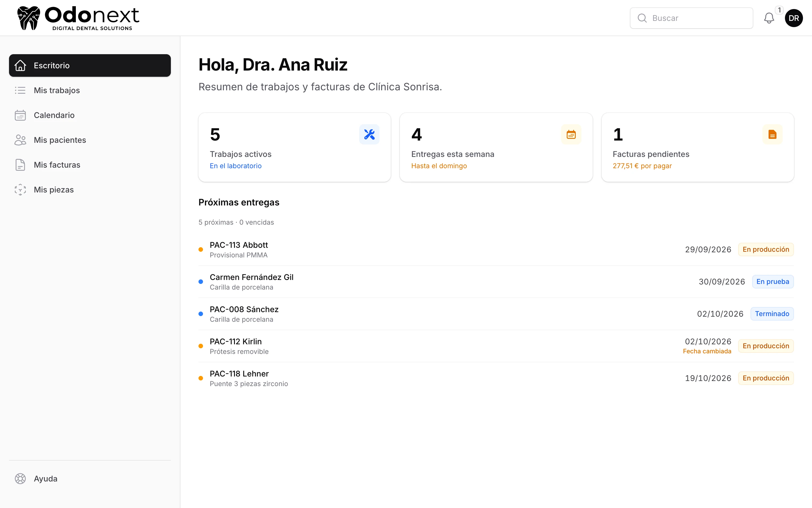Image resolution: width=812 pixels, height=508 pixels.
Task: Click the 19/10/2026 delivery date
Action: [x=708, y=378]
